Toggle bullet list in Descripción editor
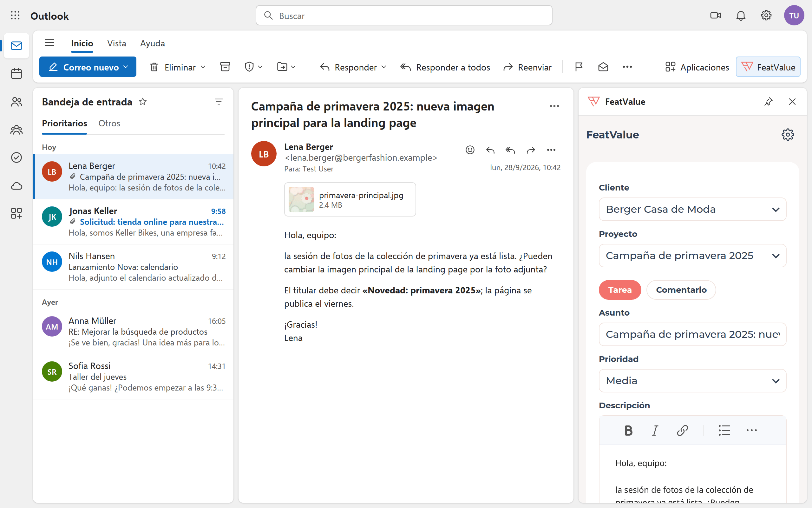812x508 pixels. [724, 430]
